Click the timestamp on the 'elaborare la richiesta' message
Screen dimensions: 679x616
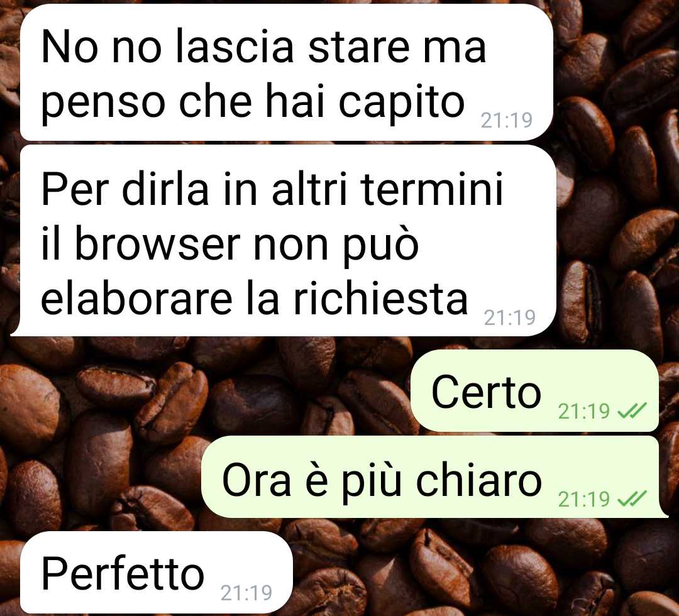(x=510, y=317)
